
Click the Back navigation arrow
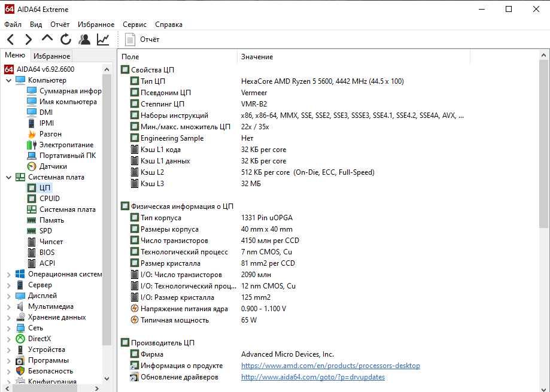pos(11,39)
